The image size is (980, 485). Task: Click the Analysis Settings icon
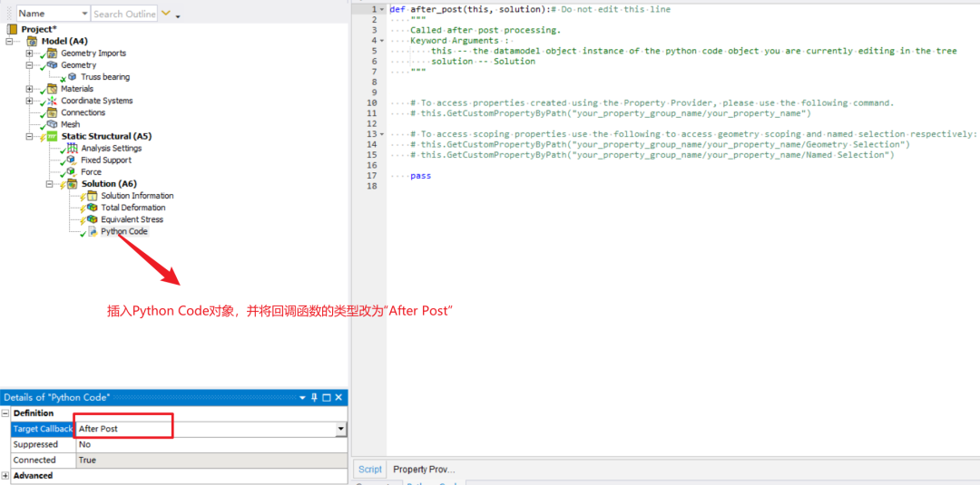point(73,148)
